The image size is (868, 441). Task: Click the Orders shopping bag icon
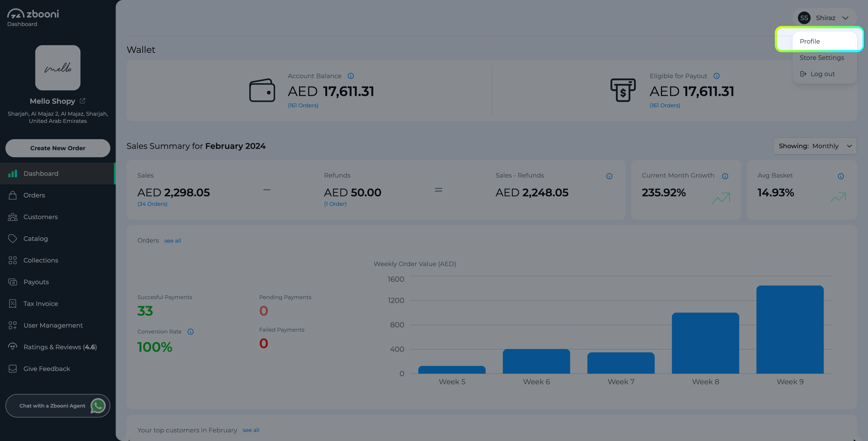tap(13, 195)
